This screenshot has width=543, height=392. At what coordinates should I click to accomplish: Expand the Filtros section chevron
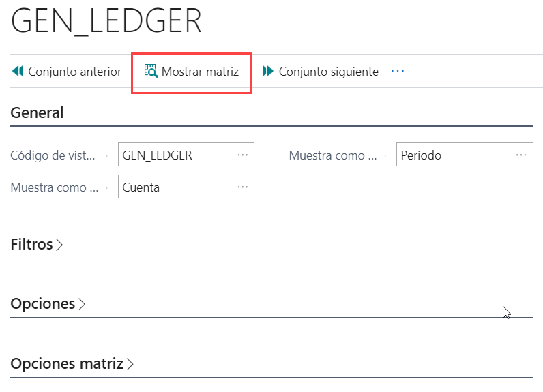[59, 245]
